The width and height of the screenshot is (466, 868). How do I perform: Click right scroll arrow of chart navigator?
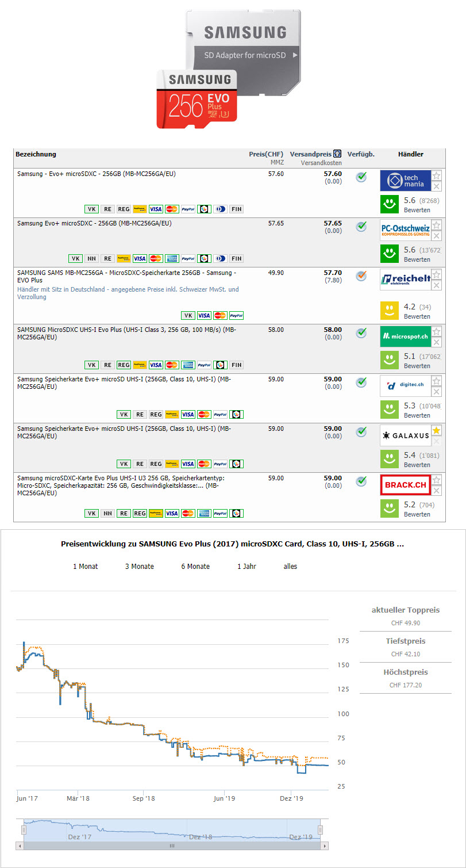click(325, 846)
